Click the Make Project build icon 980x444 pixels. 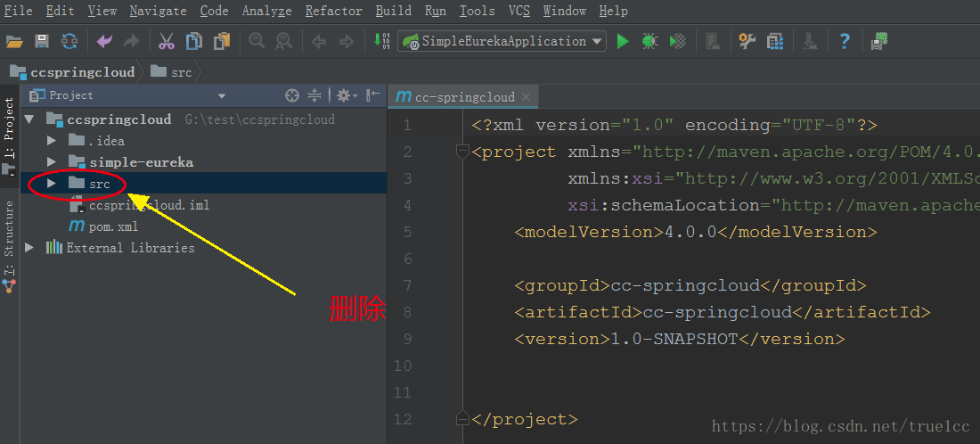(381, 41)
